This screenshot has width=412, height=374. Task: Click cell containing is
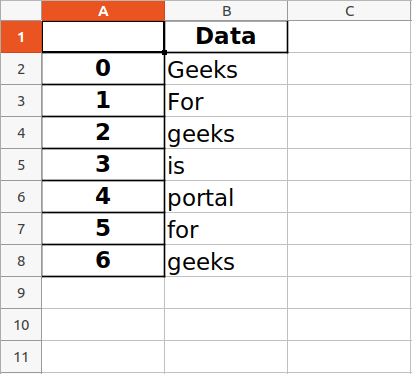tap(226, 165)
